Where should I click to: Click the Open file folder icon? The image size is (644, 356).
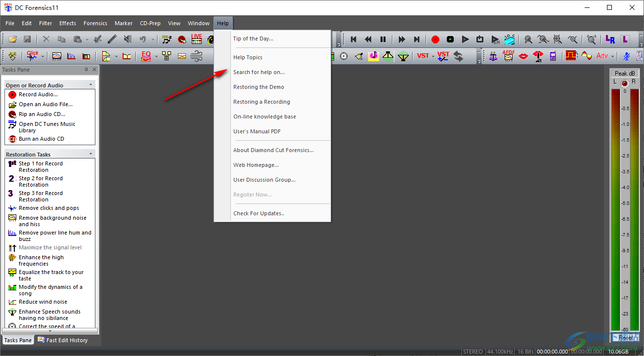[x=13, y=40]
